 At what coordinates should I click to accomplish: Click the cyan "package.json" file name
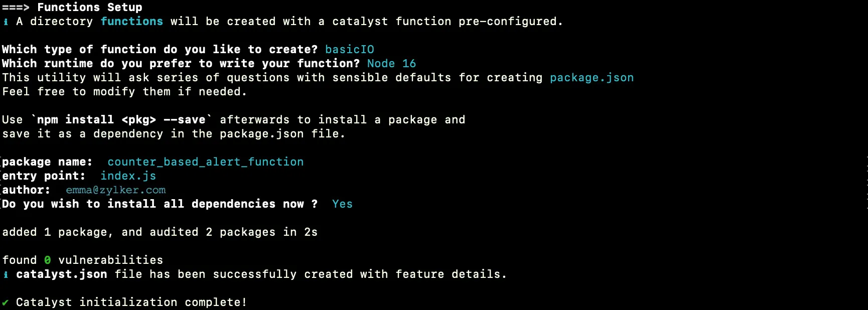point(592,78)
